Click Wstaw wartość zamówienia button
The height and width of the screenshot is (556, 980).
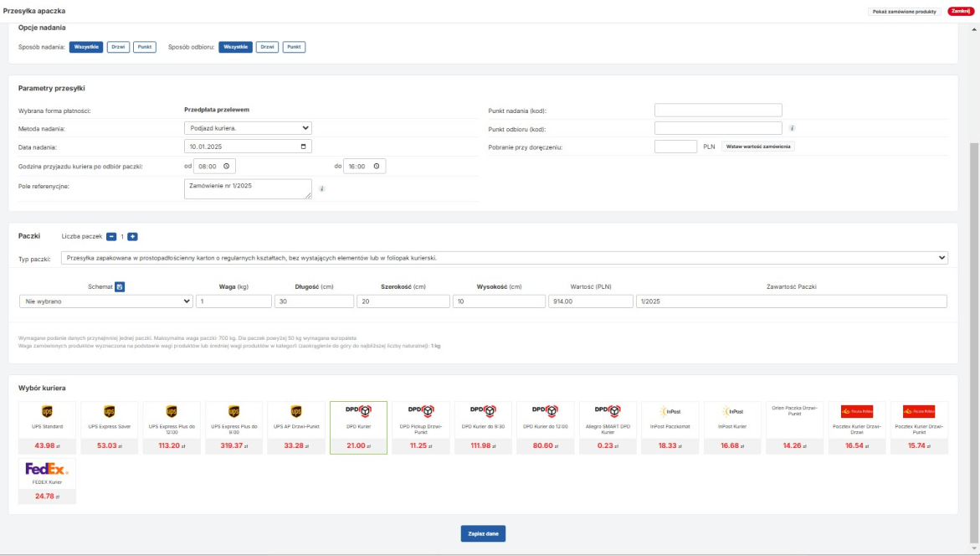tap(757, 147)
